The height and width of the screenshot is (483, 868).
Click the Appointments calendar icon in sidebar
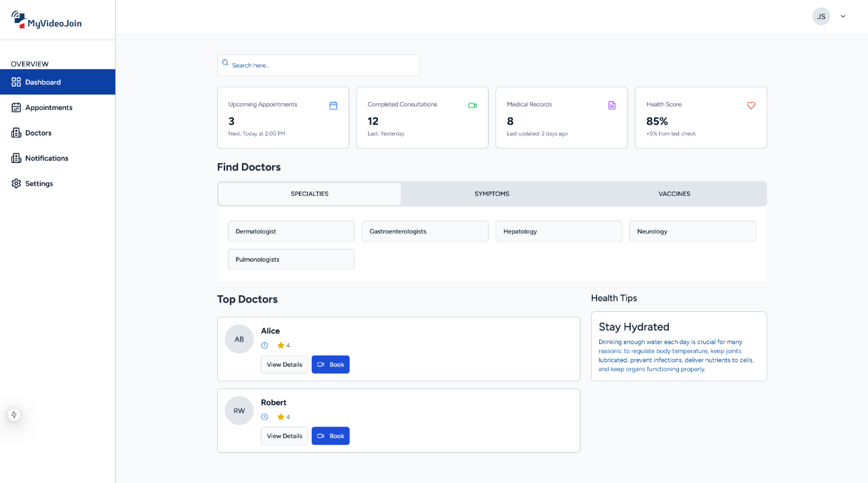coord(16,107)
